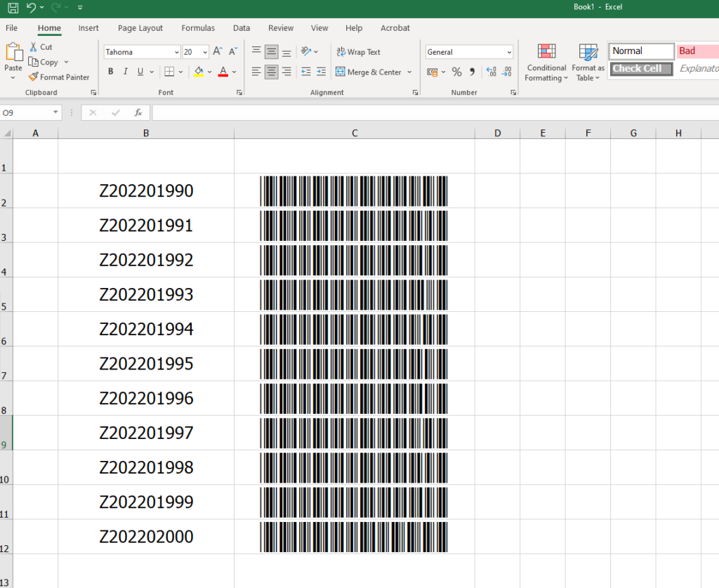Apply bold formatting
719x588 pixels.
click(110, 71)
